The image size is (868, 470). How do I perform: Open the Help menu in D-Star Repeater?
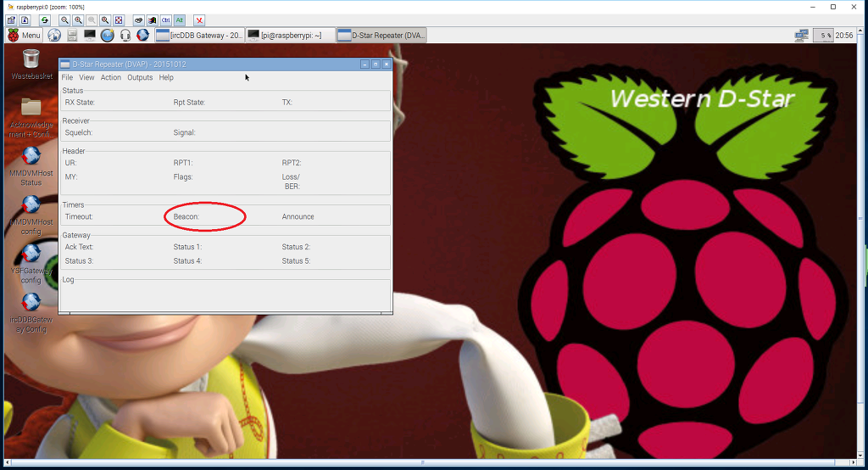(x=166, y=77)
